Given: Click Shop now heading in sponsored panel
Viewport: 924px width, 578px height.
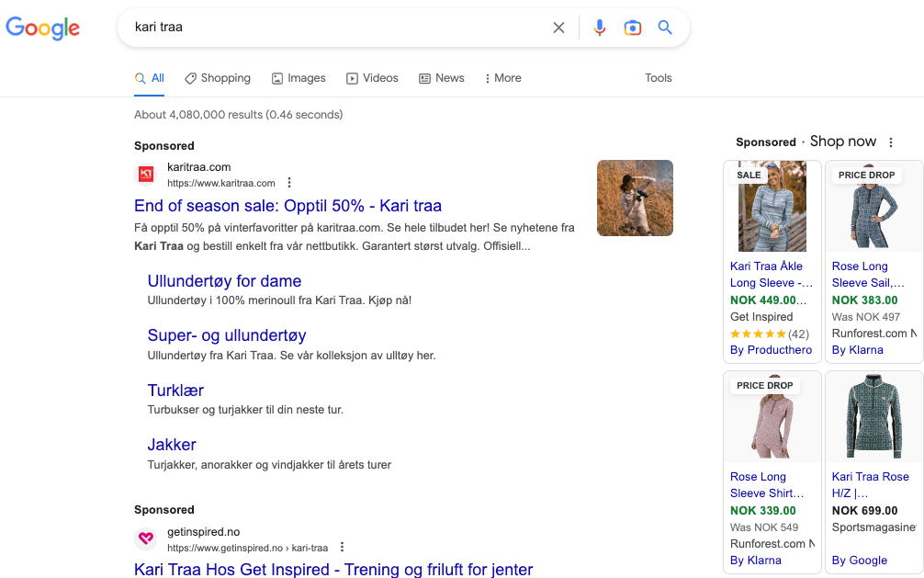Looking at the screenshot, I should [x=842, y=142].
